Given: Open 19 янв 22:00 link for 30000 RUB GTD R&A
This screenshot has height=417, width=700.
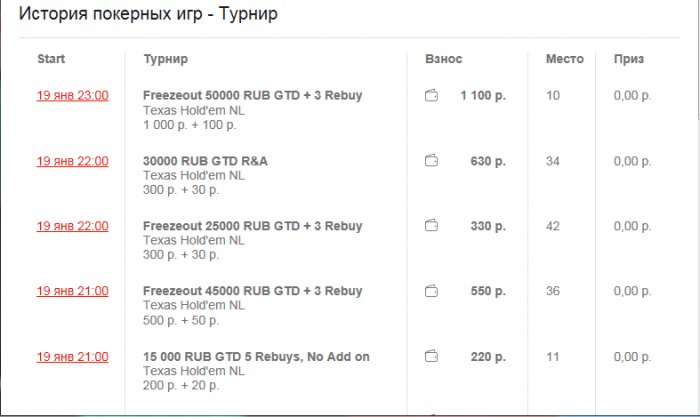Looking at the screenshot, I should coord(72,161).
